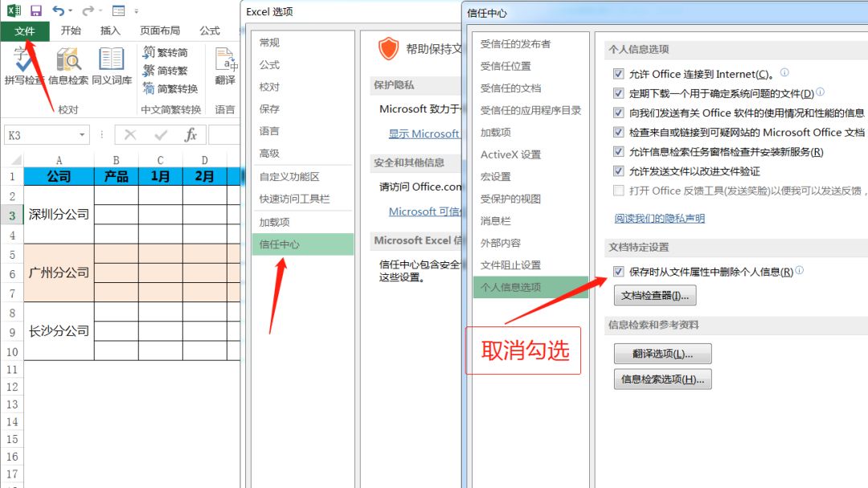Switch to the 插入 (Insert) ribbon tab
The width and height of the screenshot is (868, 488).
click(110, 31)
